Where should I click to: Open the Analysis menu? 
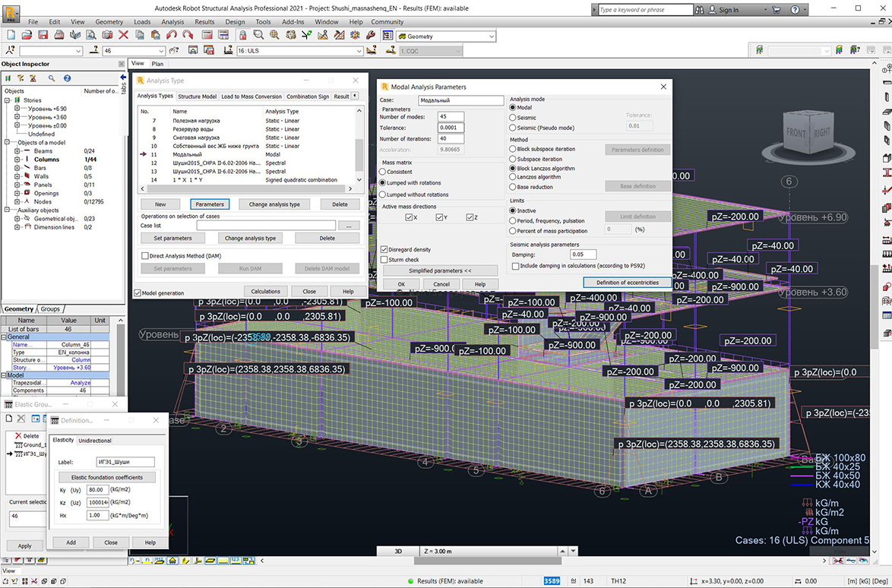(172, 21)
